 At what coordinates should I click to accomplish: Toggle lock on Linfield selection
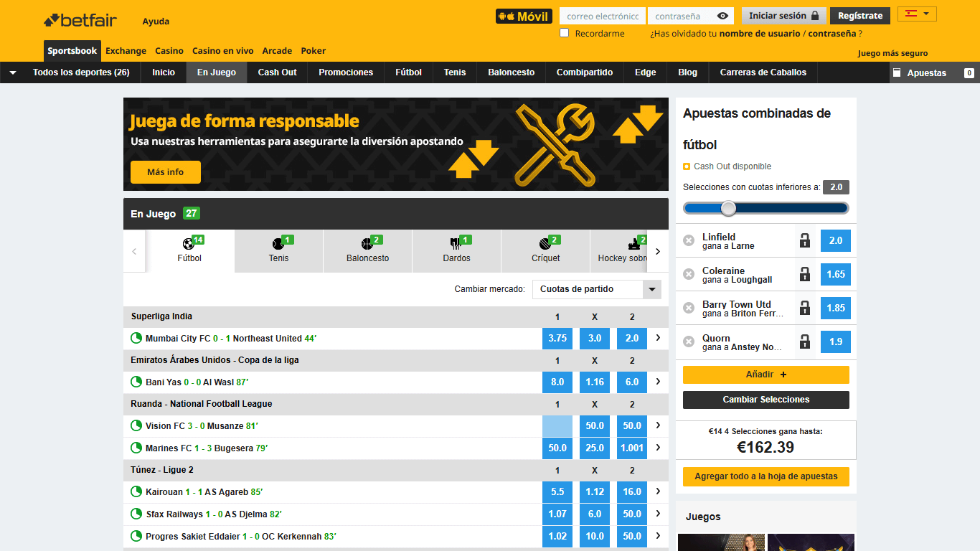coord(805,240)
